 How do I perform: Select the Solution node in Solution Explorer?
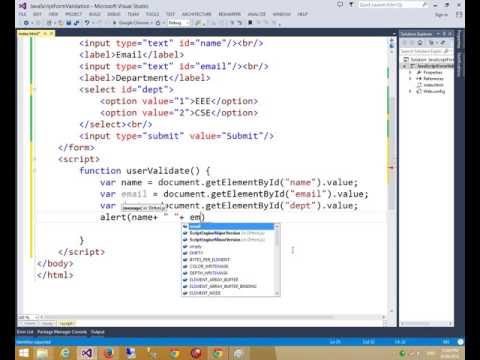pyautogui.click(x=429, y=60)
